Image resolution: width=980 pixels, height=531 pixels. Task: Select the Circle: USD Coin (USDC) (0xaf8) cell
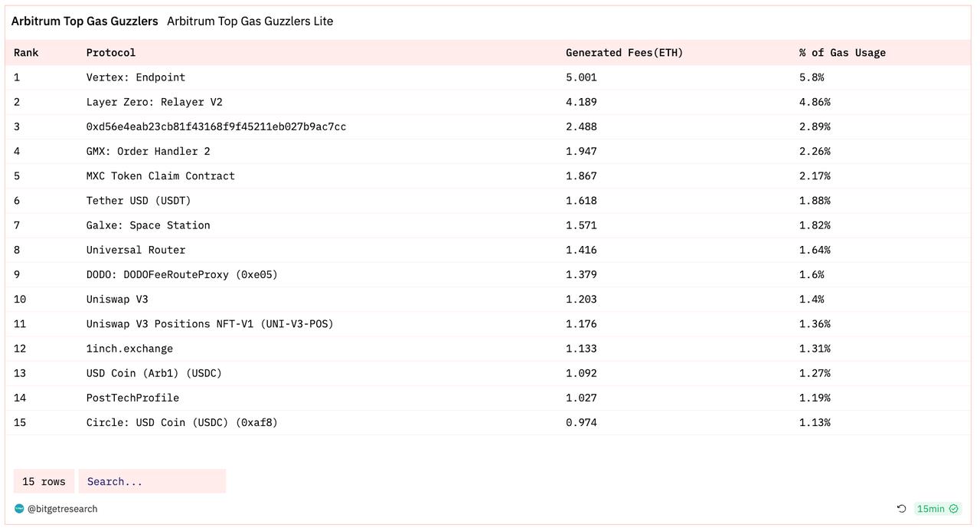[182, 422]
